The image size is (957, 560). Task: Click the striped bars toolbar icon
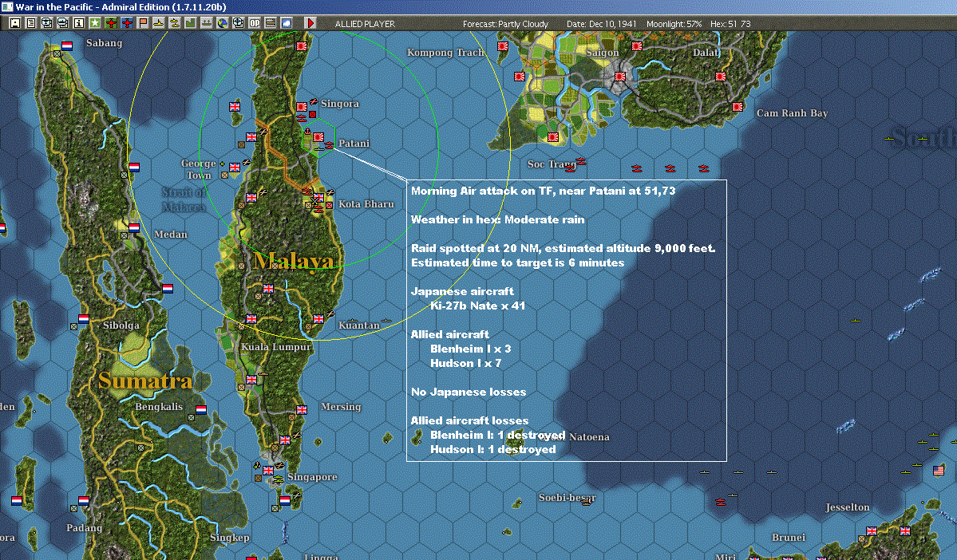tap(270, 23)
